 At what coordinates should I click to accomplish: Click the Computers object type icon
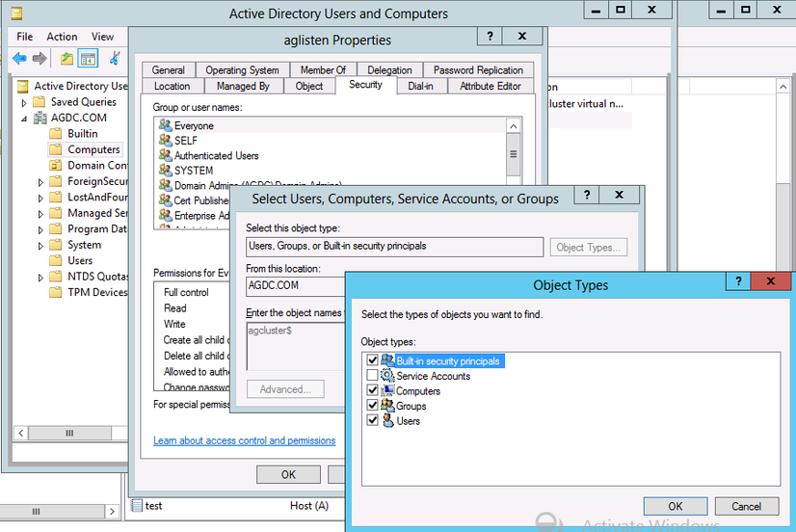(387, 390)
